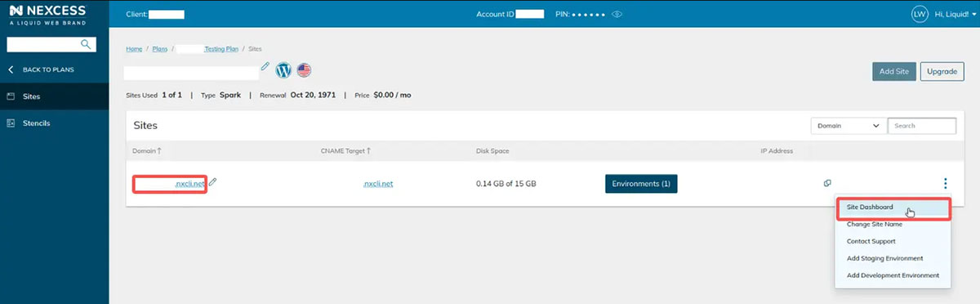980x304 pixels.
Task: Click the Sites sidebar icon
Action: point(11,96)
